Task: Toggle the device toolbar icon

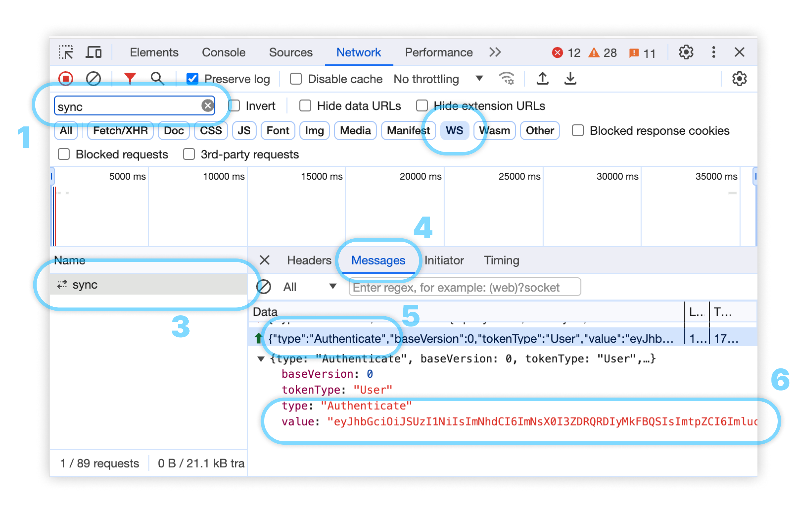Action: point(94,52)
